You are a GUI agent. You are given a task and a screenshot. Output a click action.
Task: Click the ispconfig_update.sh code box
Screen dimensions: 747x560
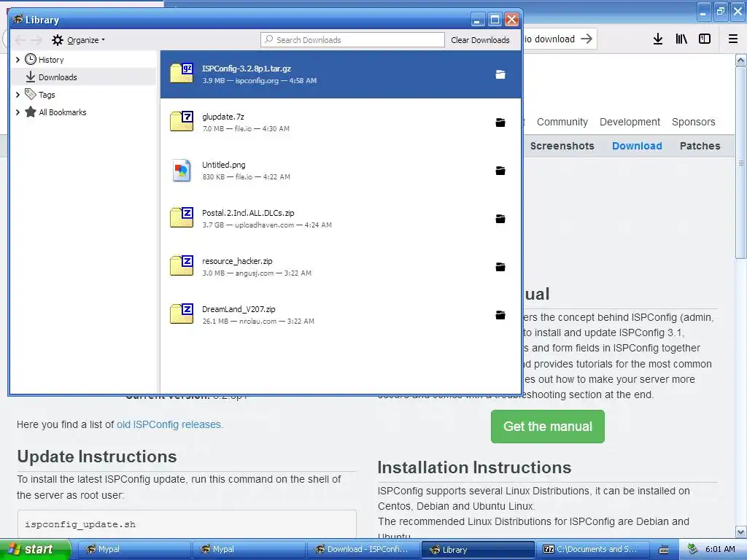coord(187,524)
